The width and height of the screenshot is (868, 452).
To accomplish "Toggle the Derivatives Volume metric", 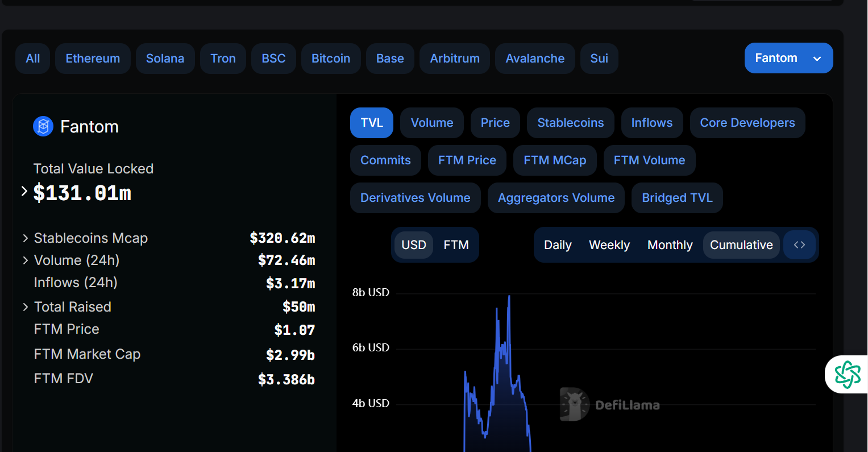I will coord(416,198).
